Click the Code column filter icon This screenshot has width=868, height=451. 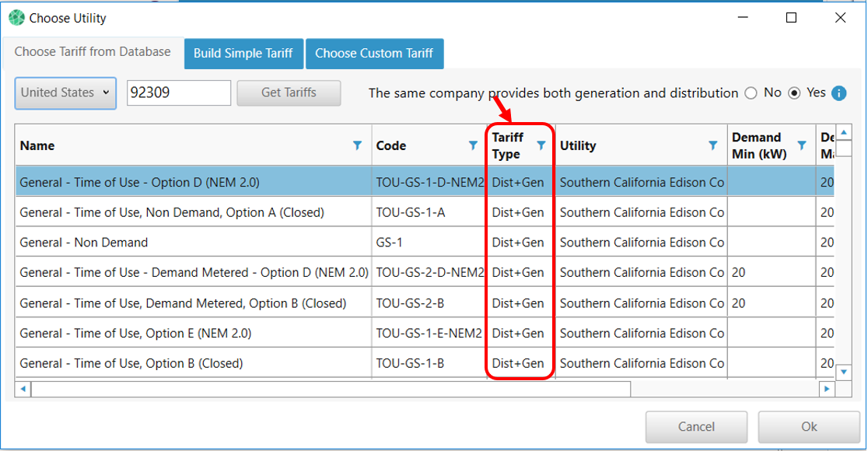473,145
